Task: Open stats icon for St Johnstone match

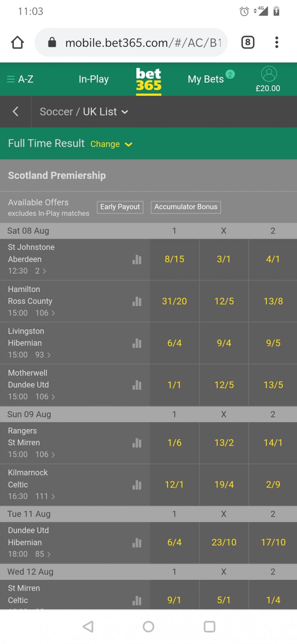Action: (137, 260)
